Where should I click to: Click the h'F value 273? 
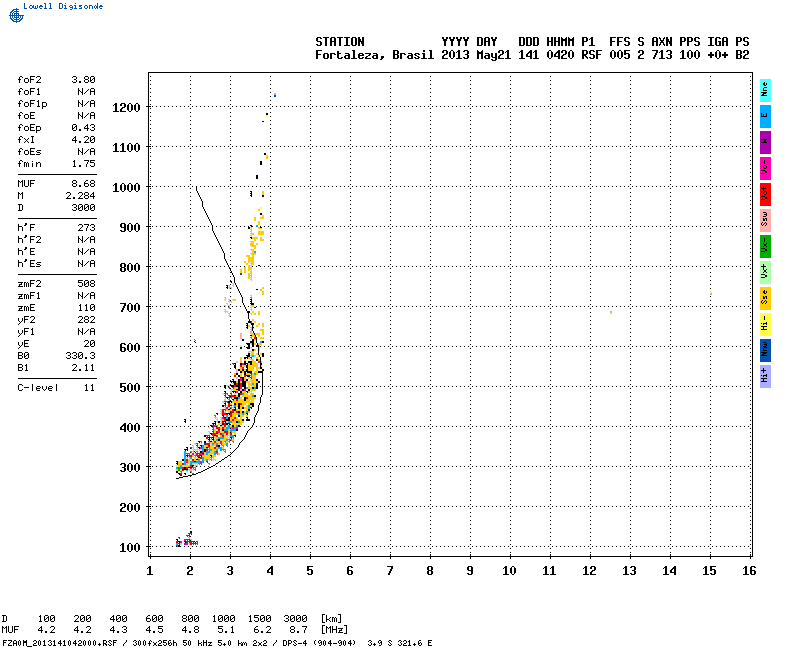click(86, 228)
